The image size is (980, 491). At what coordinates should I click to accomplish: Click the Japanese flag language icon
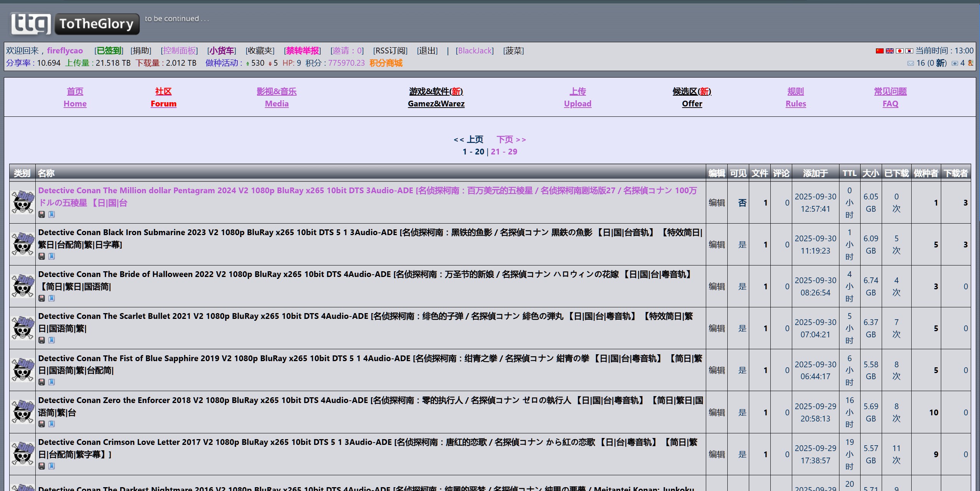[899, 51]
